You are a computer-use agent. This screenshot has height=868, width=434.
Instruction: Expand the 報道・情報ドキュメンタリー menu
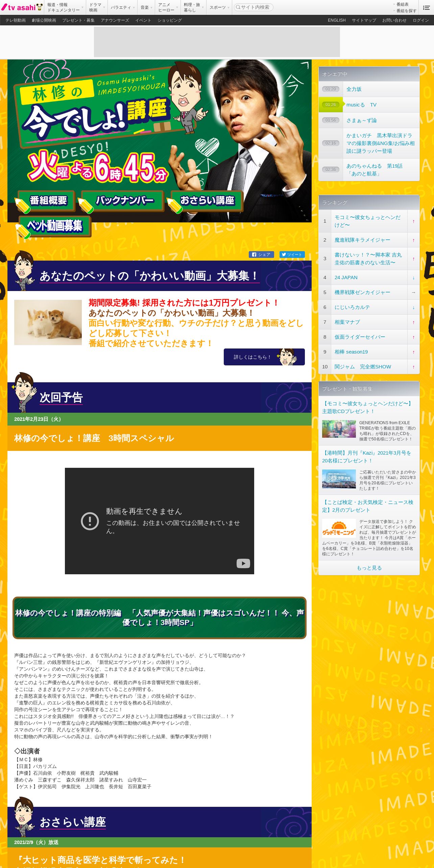[65, 7]
